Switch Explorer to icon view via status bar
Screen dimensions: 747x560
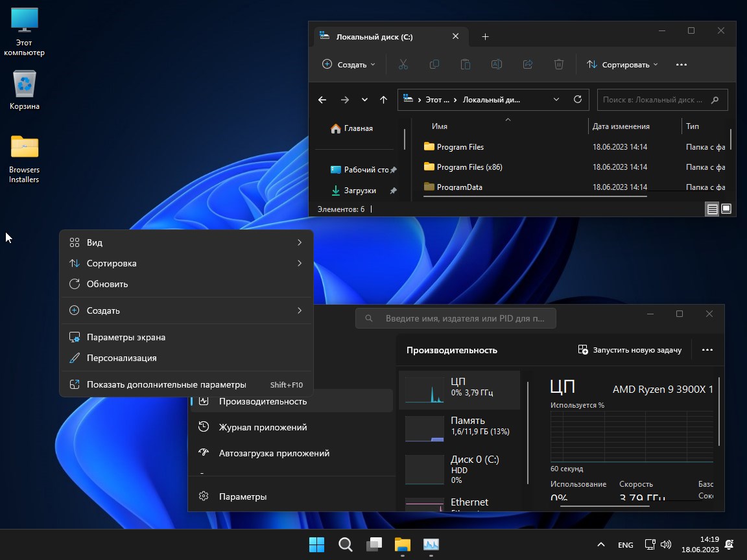tap(727, 209)
